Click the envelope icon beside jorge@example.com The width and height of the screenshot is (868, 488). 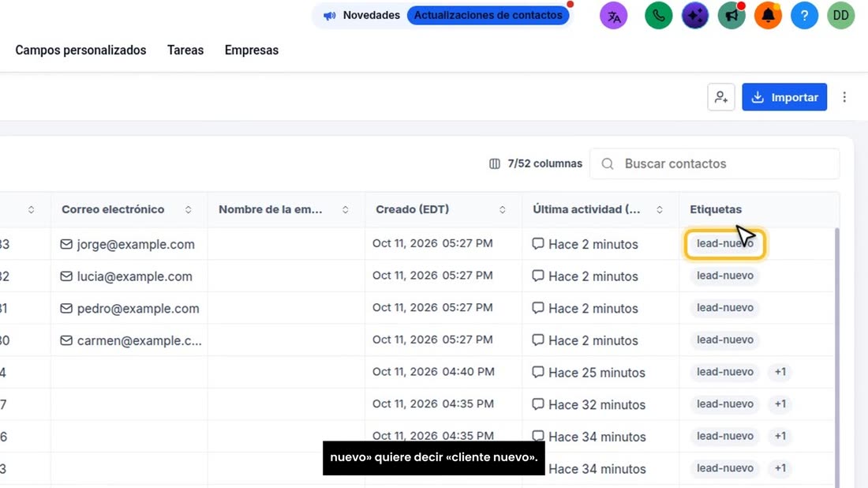click(x=65, y=244)
